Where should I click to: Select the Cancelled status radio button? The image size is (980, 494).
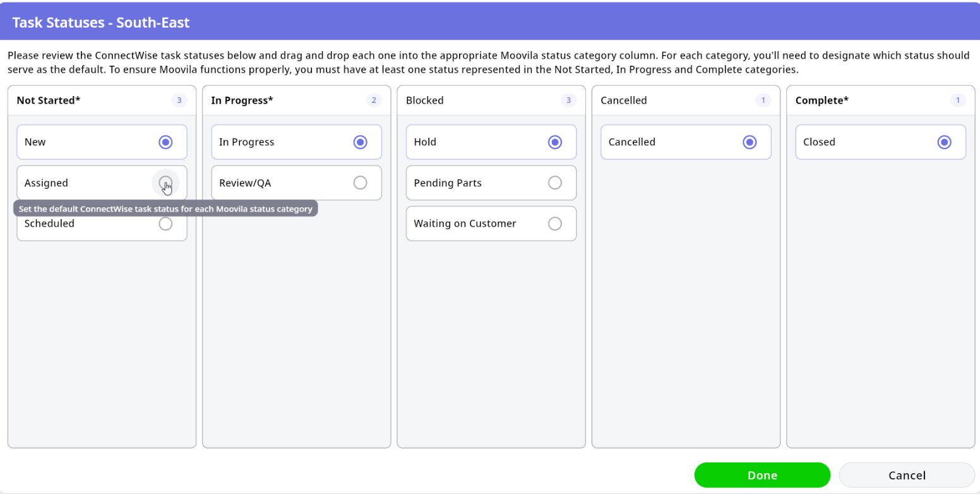[750, 142]
